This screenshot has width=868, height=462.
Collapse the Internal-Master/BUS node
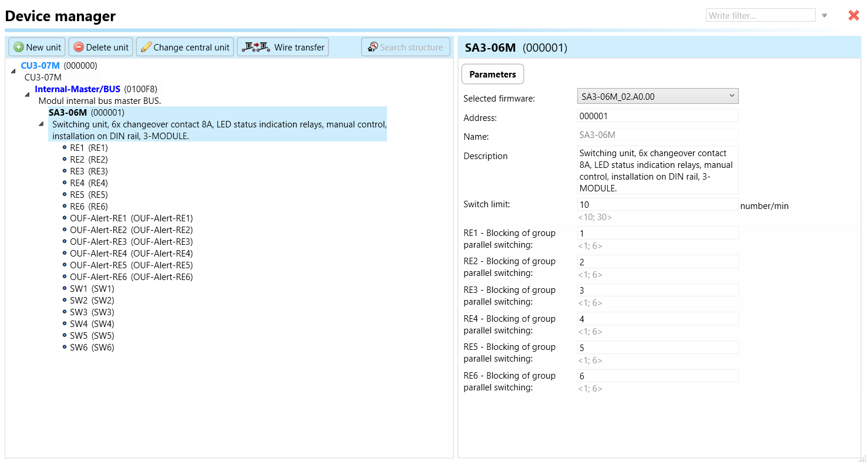pyautogui.click(x=27, y=95)
